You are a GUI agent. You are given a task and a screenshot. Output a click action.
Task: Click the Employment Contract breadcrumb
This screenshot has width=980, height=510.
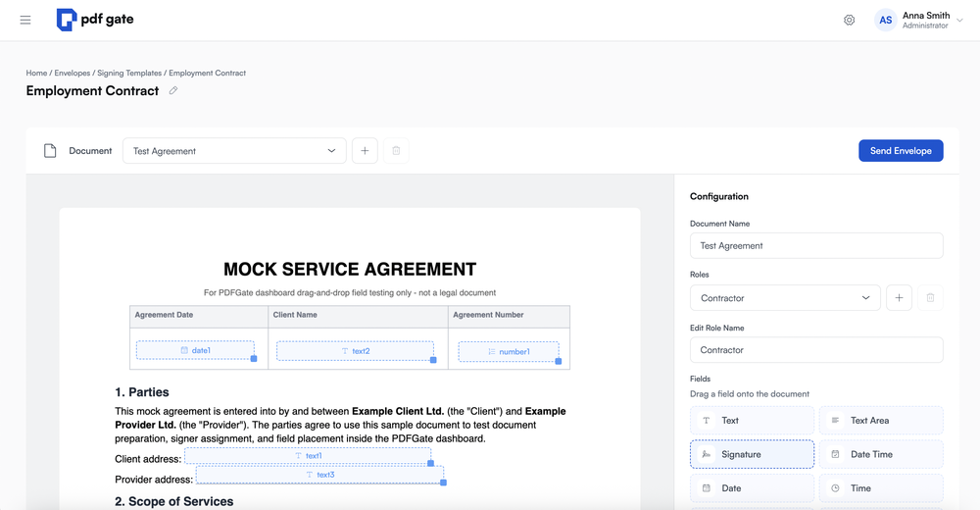pos(207,74)
